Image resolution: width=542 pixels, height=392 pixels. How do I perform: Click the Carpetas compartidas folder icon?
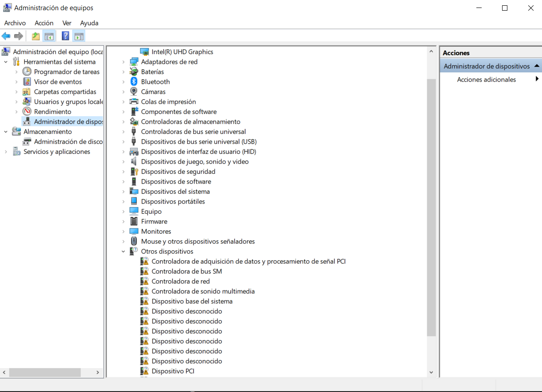(27, 91)
